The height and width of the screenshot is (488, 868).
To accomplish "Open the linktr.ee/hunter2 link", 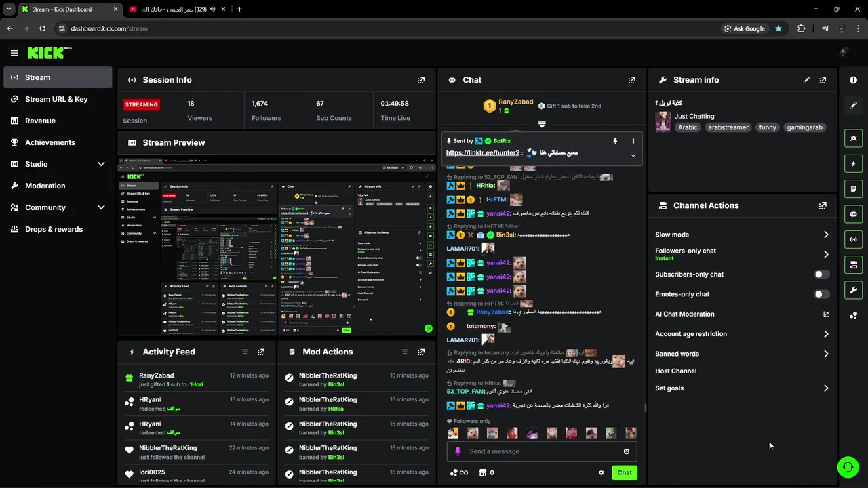I will (483, 153).
